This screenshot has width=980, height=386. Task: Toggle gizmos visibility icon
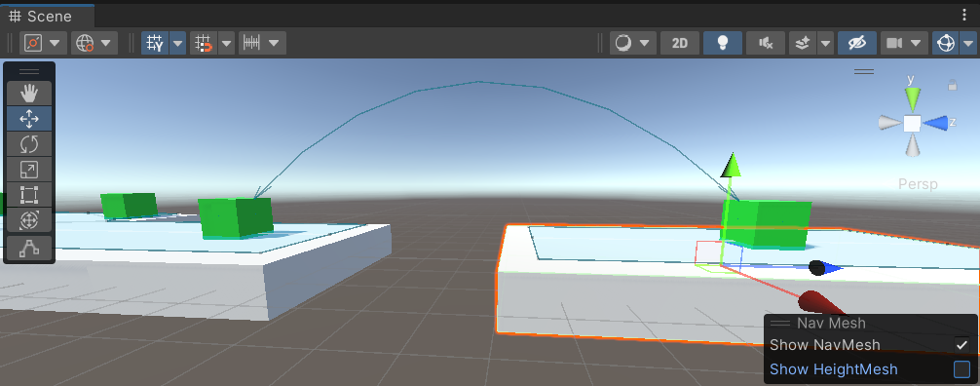(946, 43)
